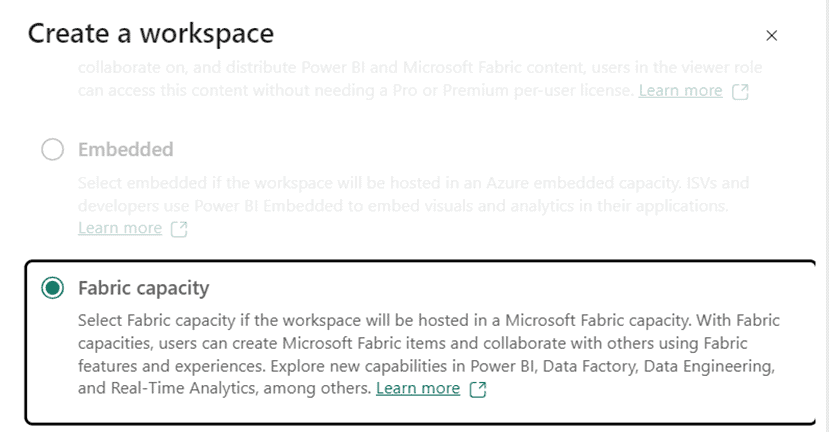Select the Fabric capacity radio button
Screen dimensions: 829x432
[x=52, y=288]
